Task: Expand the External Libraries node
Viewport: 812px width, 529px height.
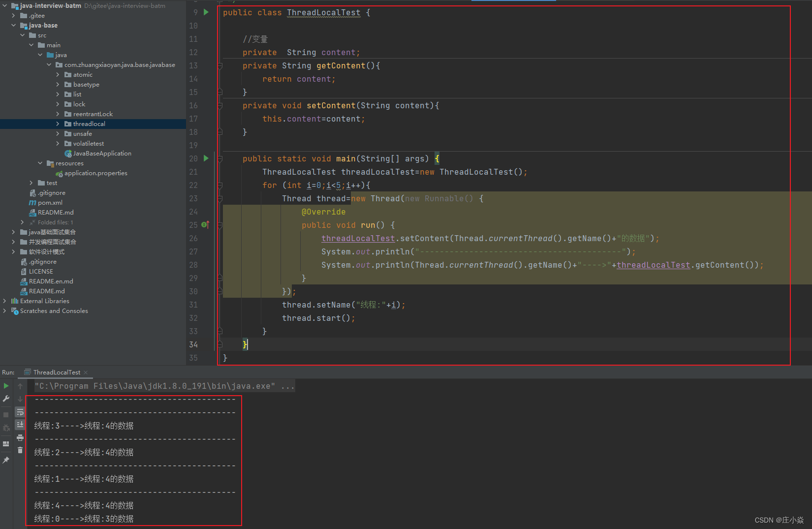Action: [x=4, y=301]
